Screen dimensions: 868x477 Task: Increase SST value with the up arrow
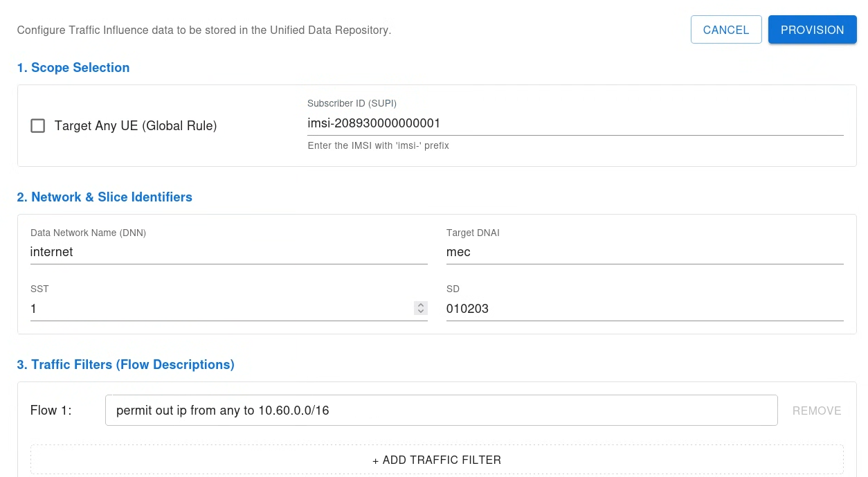(420, 305)
